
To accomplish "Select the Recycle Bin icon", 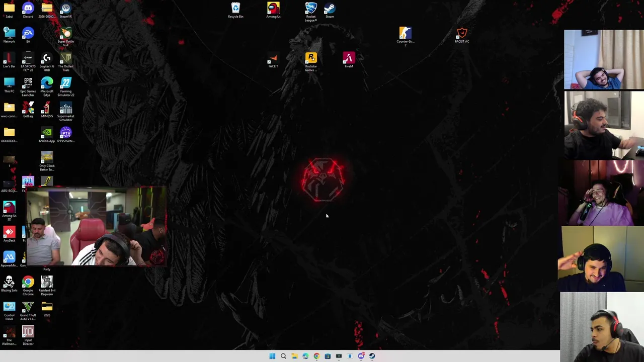I will 235,10.
